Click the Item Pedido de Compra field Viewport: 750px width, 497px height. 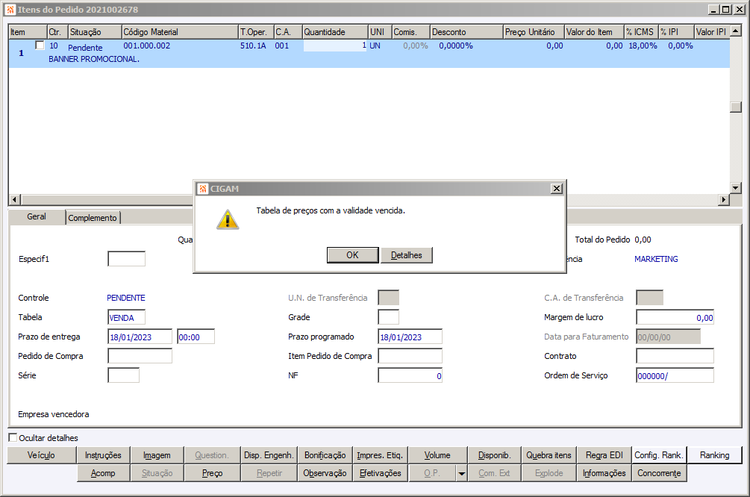click(x=410, y=356)
